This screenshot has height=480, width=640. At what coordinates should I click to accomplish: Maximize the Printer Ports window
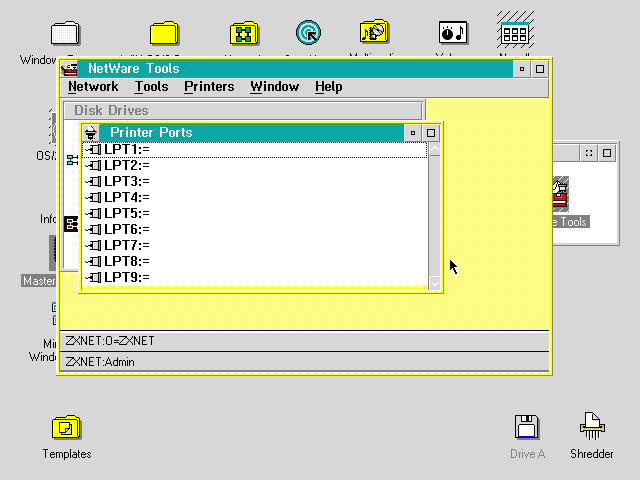tap(431, 133)
